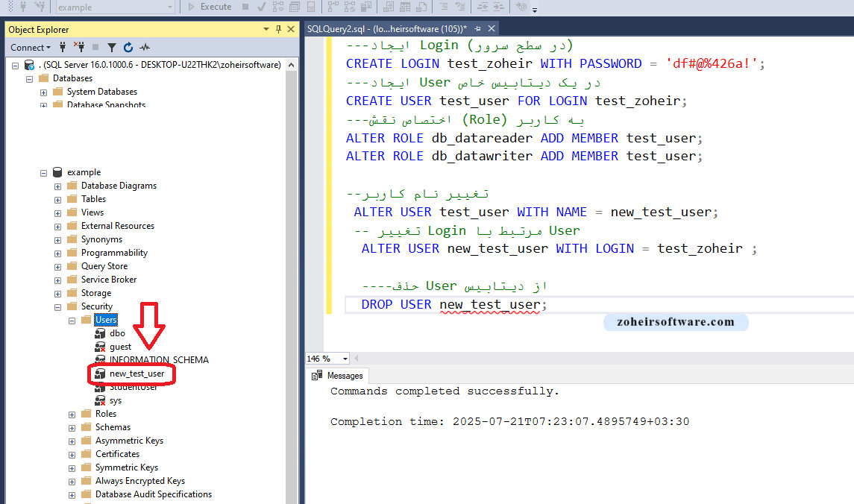Select Results to File icon
The width and height of the screenshot is (854, 504).
click(x=421, y=7)
